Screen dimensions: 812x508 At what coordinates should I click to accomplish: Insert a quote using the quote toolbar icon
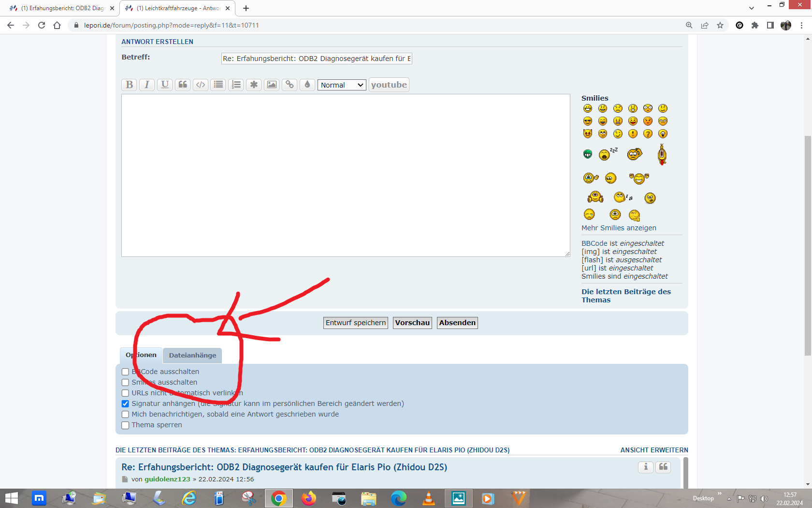click(182, 85)
